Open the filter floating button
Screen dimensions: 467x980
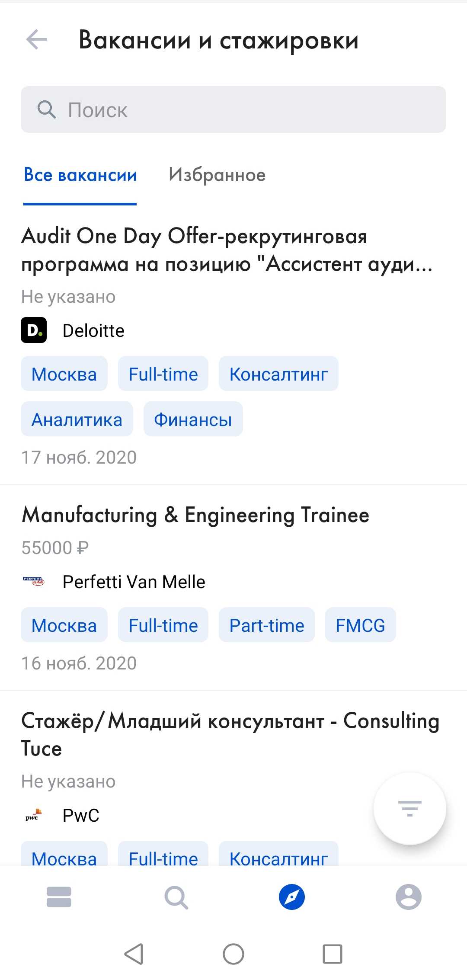point(409,808)
